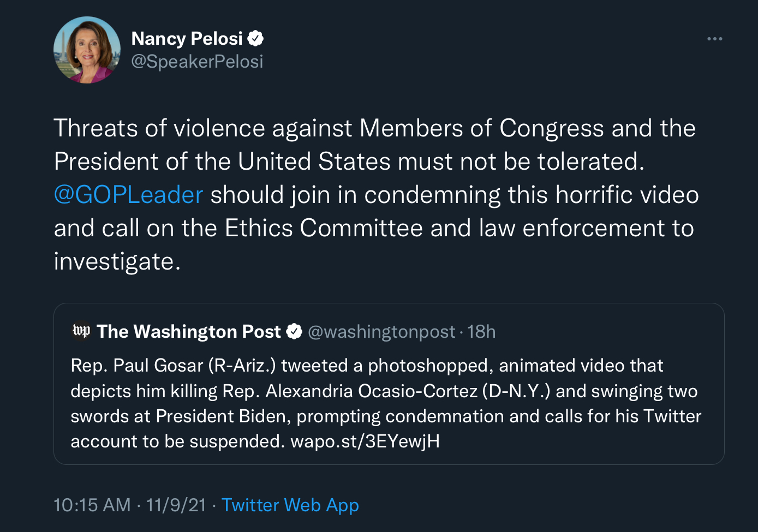Click the 18h timestamp on quoted tweet
Screen dimensions: 758x532
(481, 331)
